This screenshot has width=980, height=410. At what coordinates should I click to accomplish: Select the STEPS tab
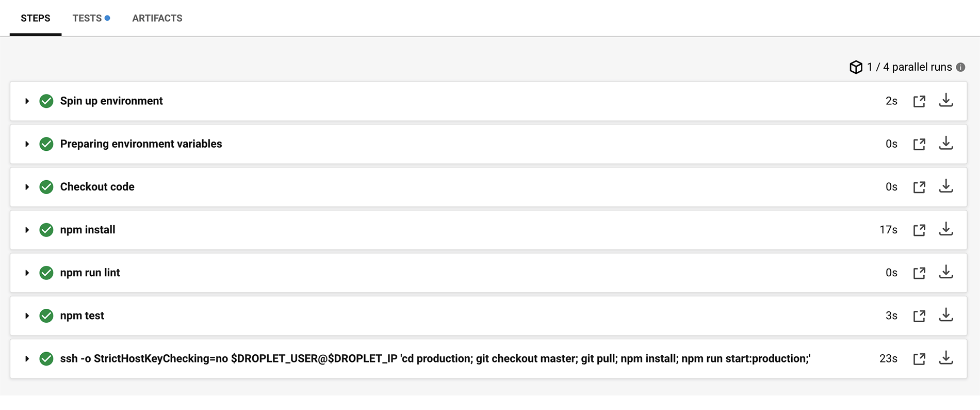[x=35, y=18]
